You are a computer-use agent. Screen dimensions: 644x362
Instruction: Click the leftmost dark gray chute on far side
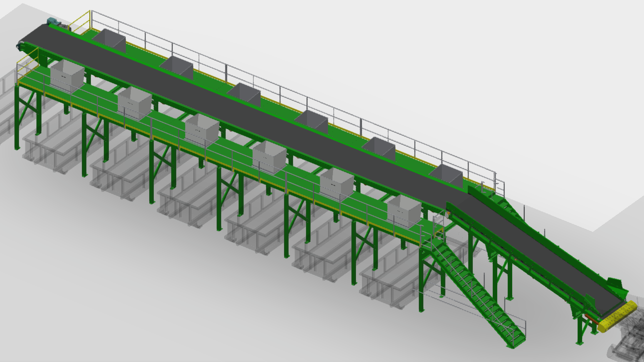click(111, 39)
